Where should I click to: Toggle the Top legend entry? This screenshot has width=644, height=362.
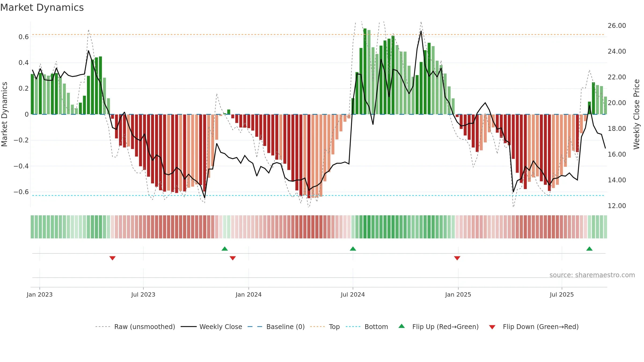(325, 327)
